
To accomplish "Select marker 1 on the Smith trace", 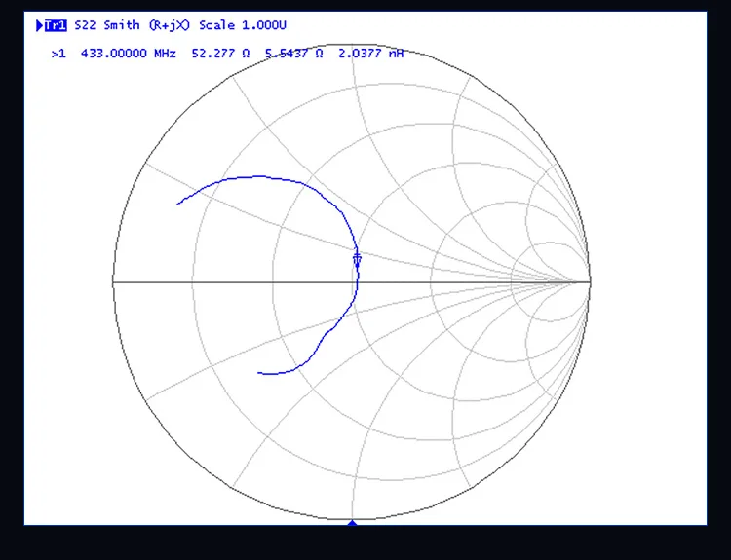I will (357, 260).
